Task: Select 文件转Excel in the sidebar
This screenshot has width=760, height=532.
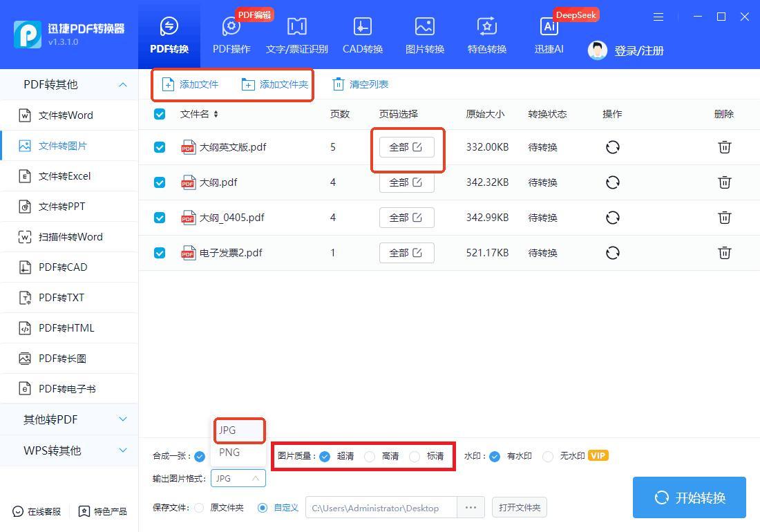Action: click(x=64, y=176)
